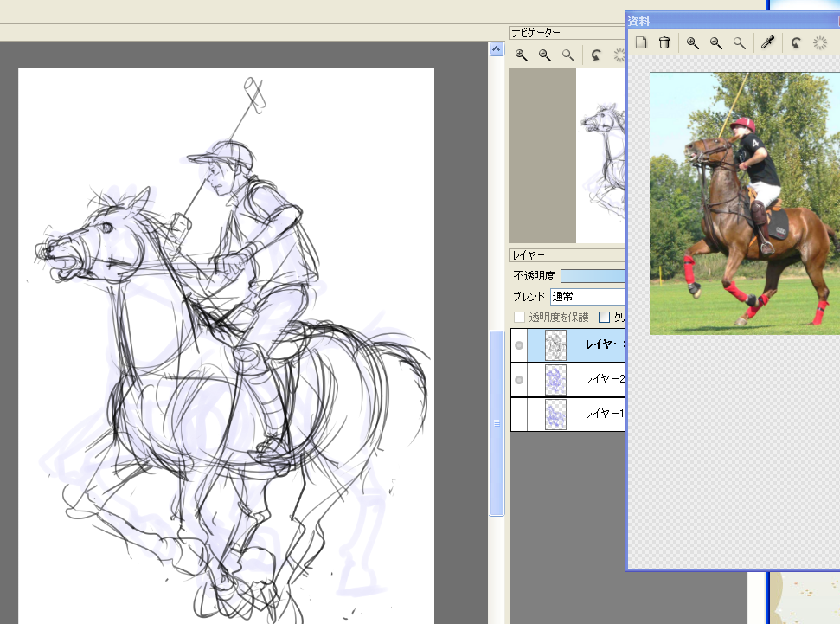Zoom out the reference image in 資料 window
Screen dimensions: 840x624
[x=716, y=43]
